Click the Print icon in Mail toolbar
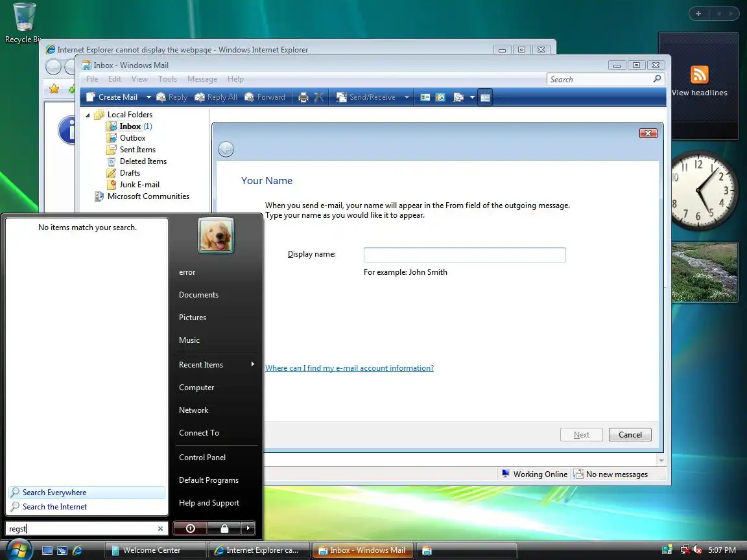 pyautogui.click(x=303, y=98)
